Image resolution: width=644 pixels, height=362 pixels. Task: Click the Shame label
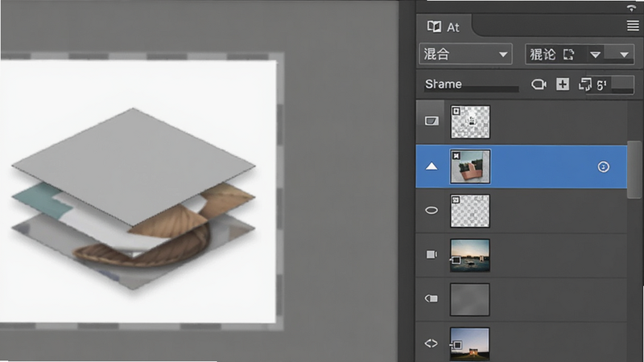[x=444, y=84]
